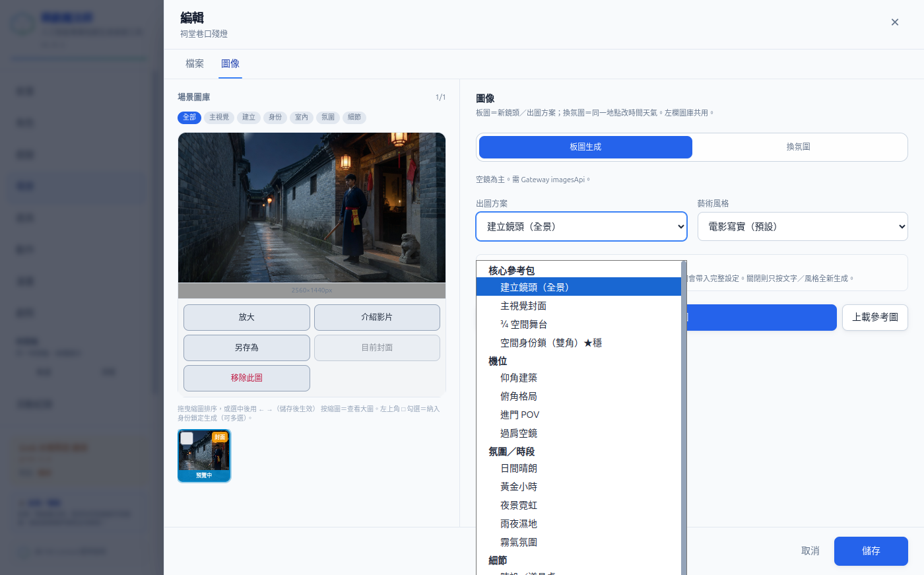924x575 pixels.
Task: Filter gallery by 建立 chip
Action: [249, 118]
